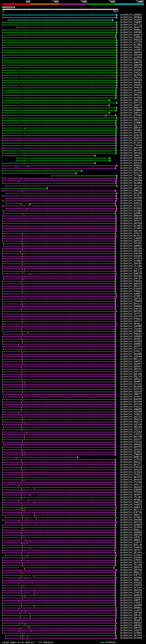Open hit UniRef100_B1WXI5

click(x=131, y=138)
